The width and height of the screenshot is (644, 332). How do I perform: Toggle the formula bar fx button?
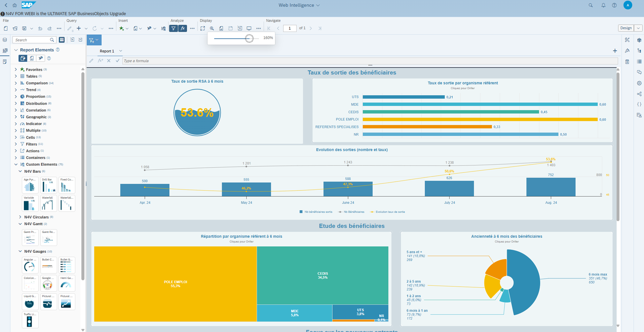pyautogui.click(x=183, y=28)
